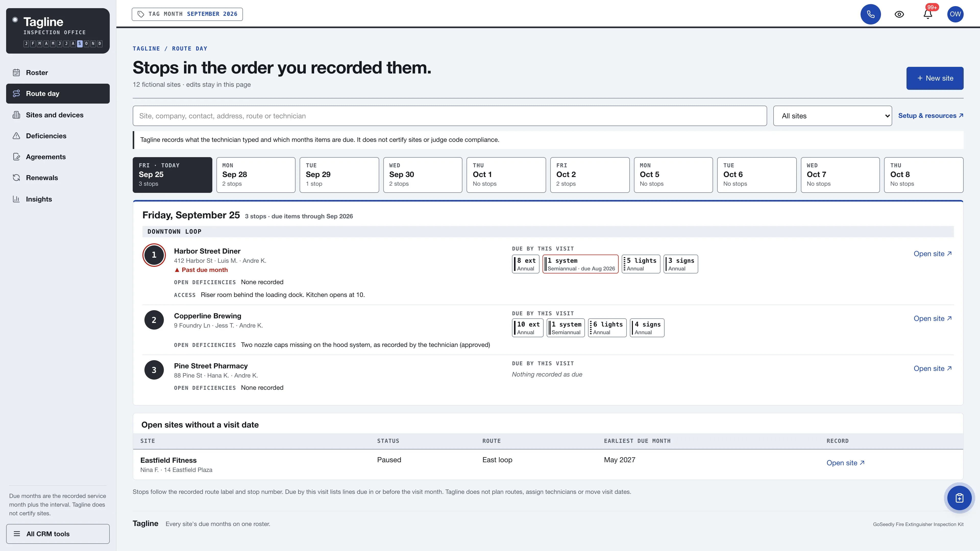Viewport: 980px width, 551px height.
Task: Open site link for Harbor Street Diner
Action: pyautogui.click(x=933, y=254)
